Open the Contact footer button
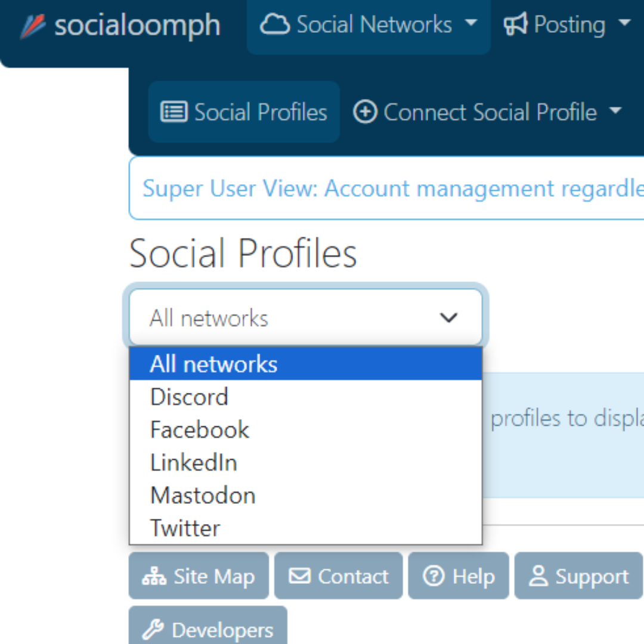 (x=339, y=575)
